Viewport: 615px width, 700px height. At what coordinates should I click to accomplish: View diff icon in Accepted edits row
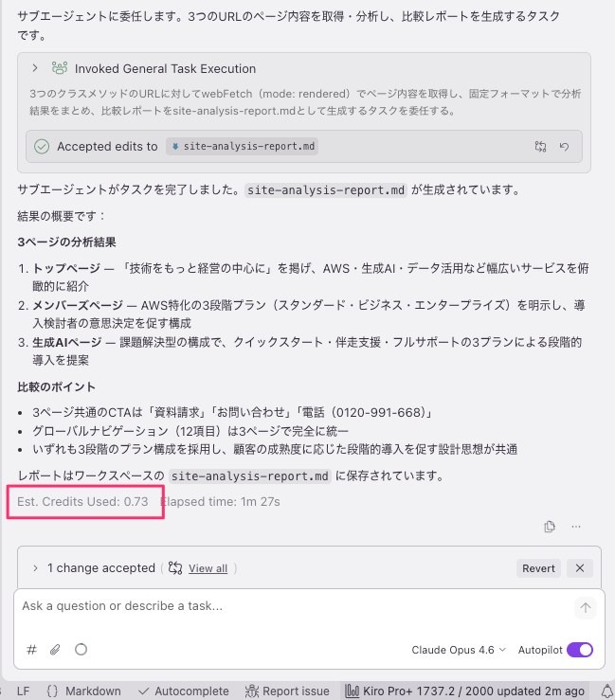point(540,147)
